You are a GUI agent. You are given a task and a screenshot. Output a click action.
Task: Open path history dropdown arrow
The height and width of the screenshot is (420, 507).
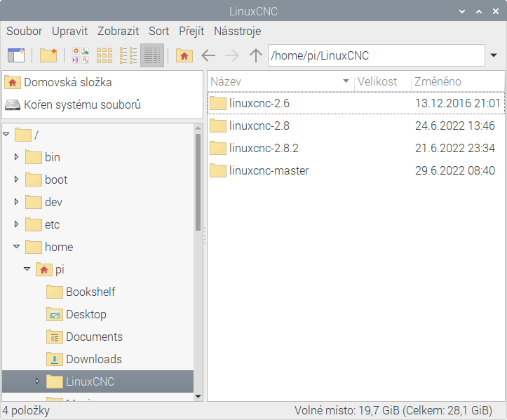click(494, 55)
